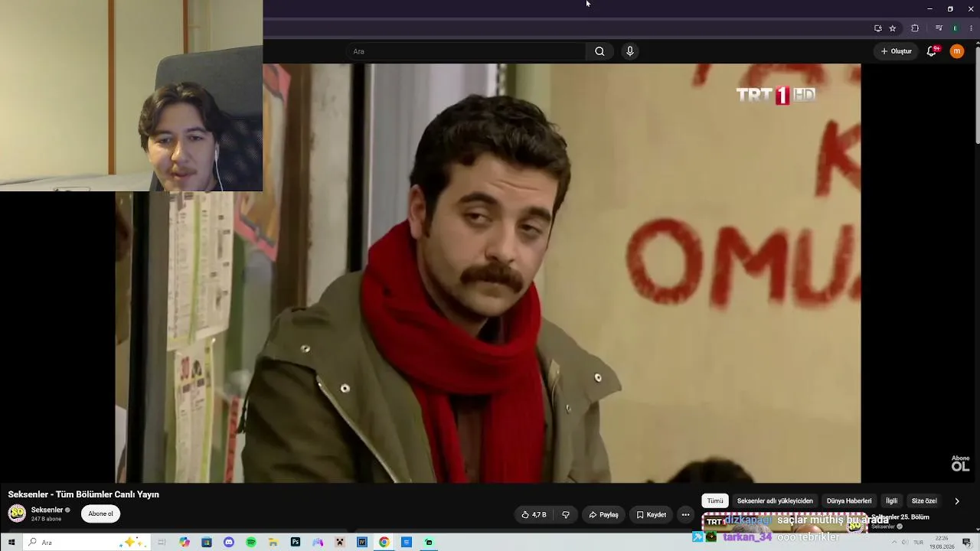This screenshot has width=980, height=551.
Task: Click the TUR language indicator in the tray
Action: coord(916,543)
